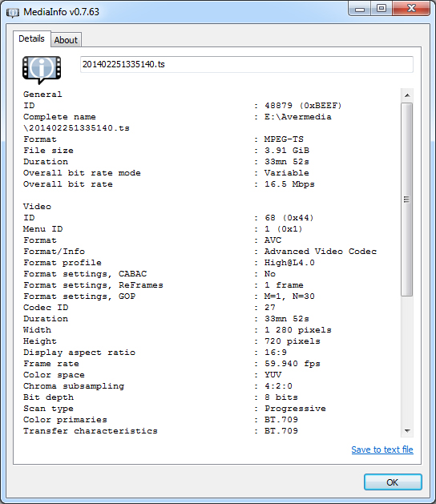Maximize the MediaInfo window

coord(381,9)
